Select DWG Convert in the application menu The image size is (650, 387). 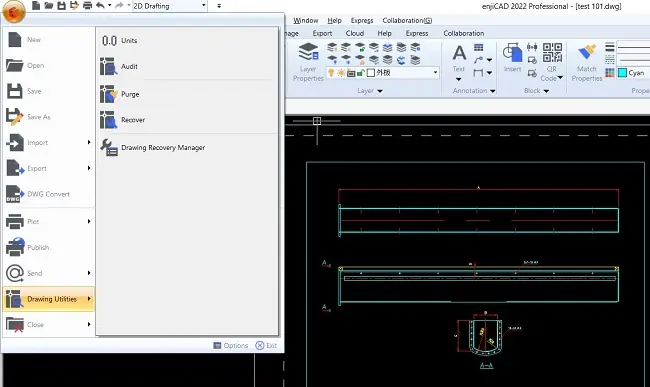click(49, 194)
